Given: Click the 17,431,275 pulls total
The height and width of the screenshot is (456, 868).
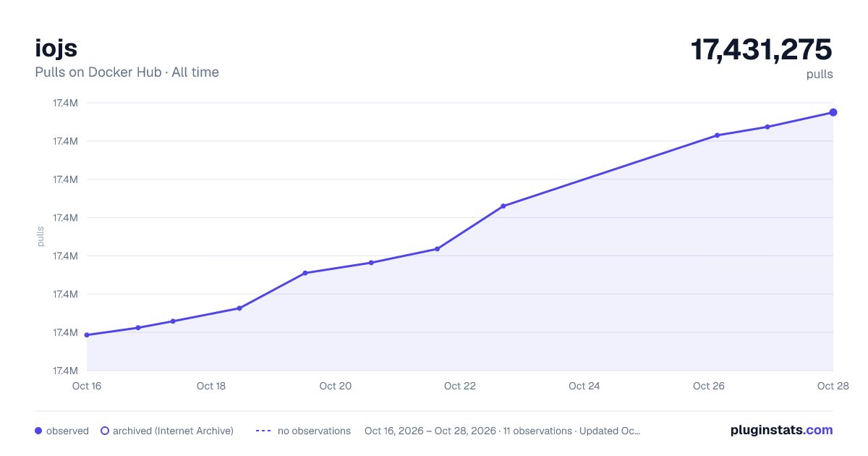Looking at the screenshot, I should (x=762, y=50).
